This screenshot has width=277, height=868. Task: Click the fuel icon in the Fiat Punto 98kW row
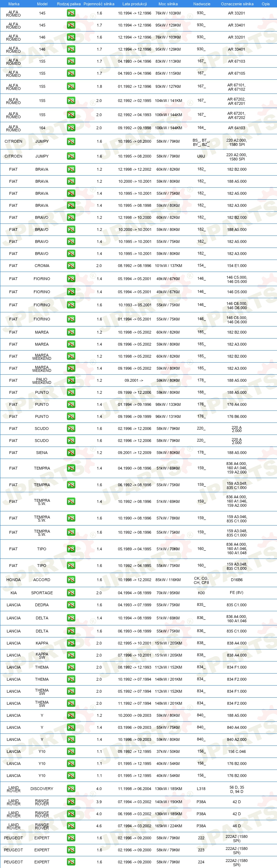click(x=71, y=404)
